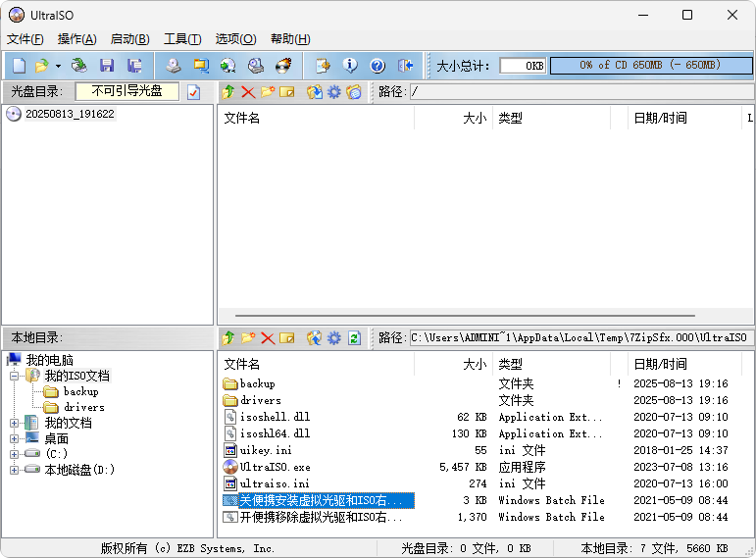The image size is (756, 558).
Task: Click the Add files toolbar icon
Action: [x=323, y=66]
